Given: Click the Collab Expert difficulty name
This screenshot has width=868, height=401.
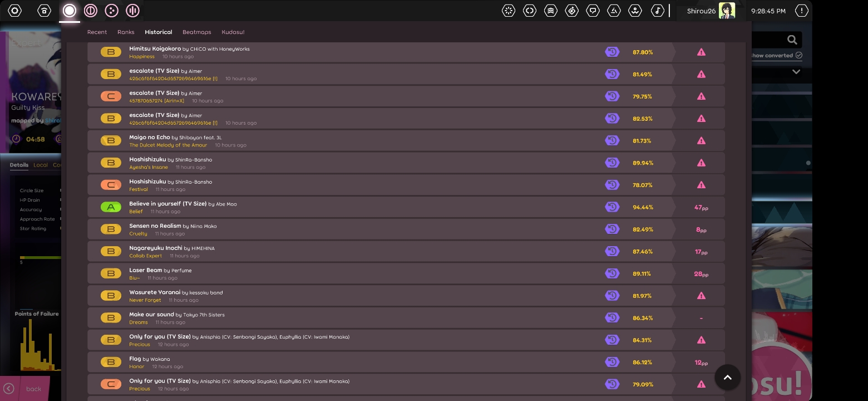Looking at the screenshot, I should point(146,256).
